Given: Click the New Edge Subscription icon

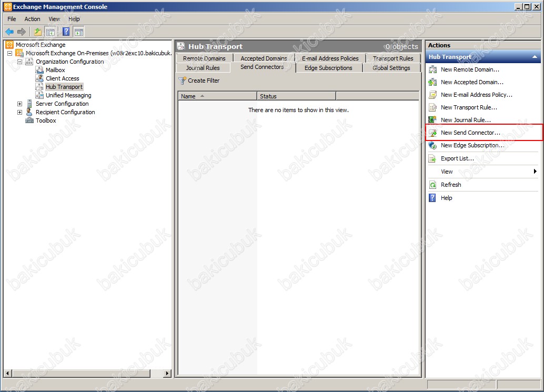Looking at the screenshot, I should pos(432,145).
